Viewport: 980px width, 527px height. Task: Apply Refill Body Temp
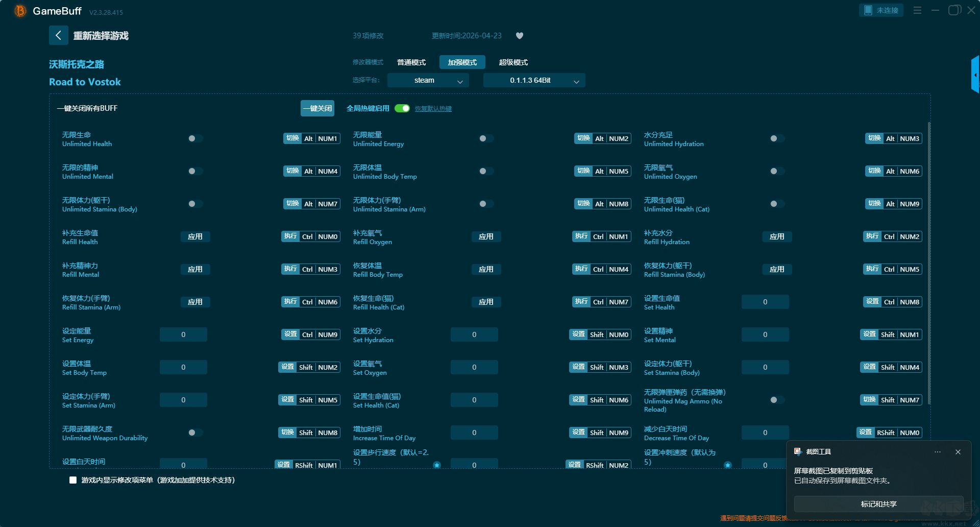tap(486, 269)
